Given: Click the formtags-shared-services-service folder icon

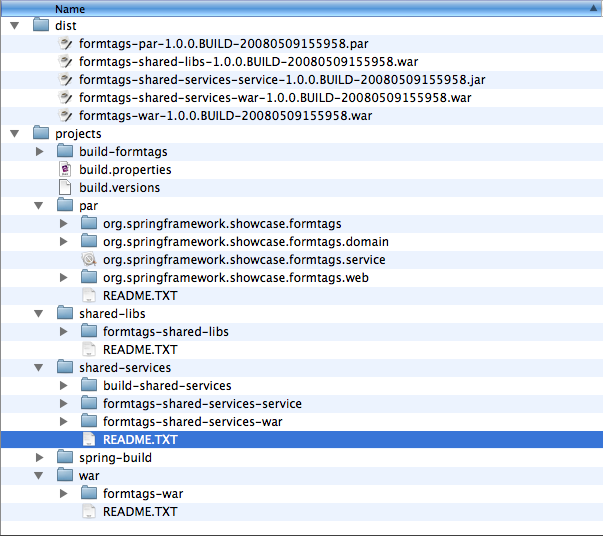Looking at the screenshot, I should 89,403.
